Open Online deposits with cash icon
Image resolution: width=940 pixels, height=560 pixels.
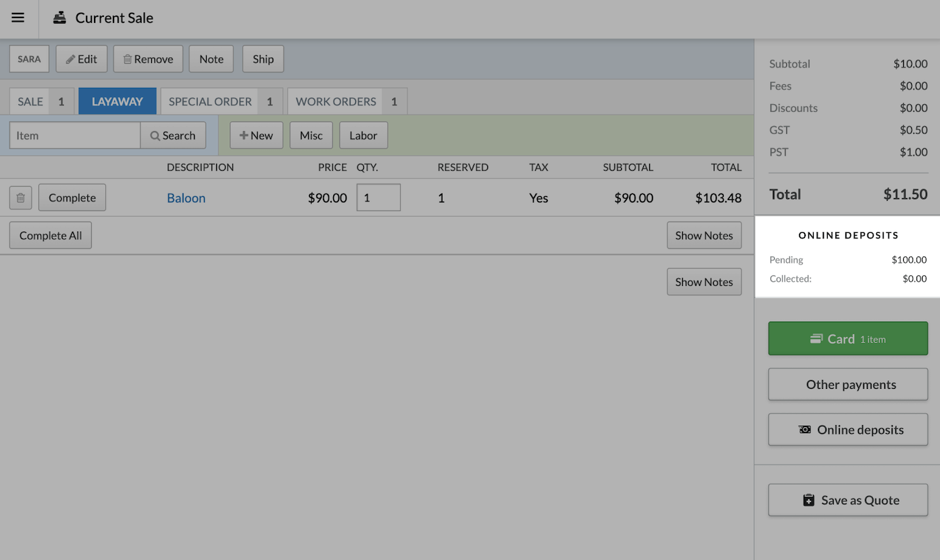point(847,430)
